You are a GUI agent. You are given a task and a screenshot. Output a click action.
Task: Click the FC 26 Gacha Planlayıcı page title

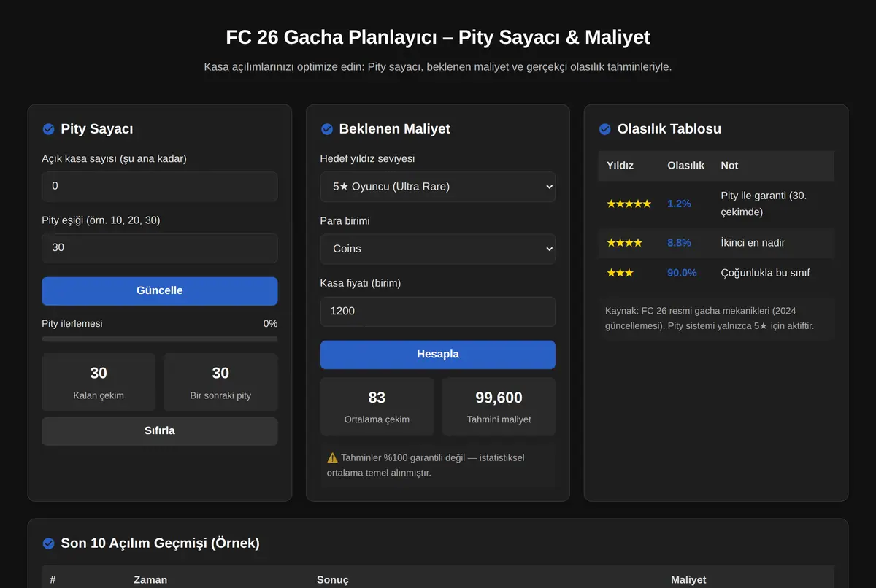click(438, 37)
